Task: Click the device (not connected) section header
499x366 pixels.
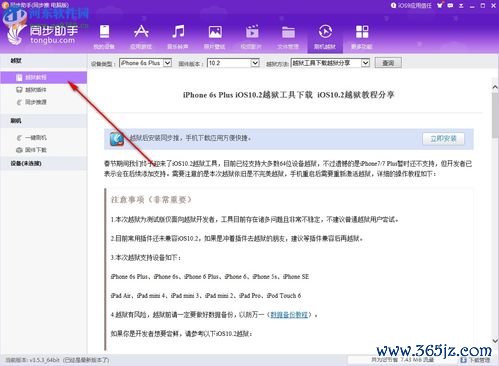Action: (26, 163)
